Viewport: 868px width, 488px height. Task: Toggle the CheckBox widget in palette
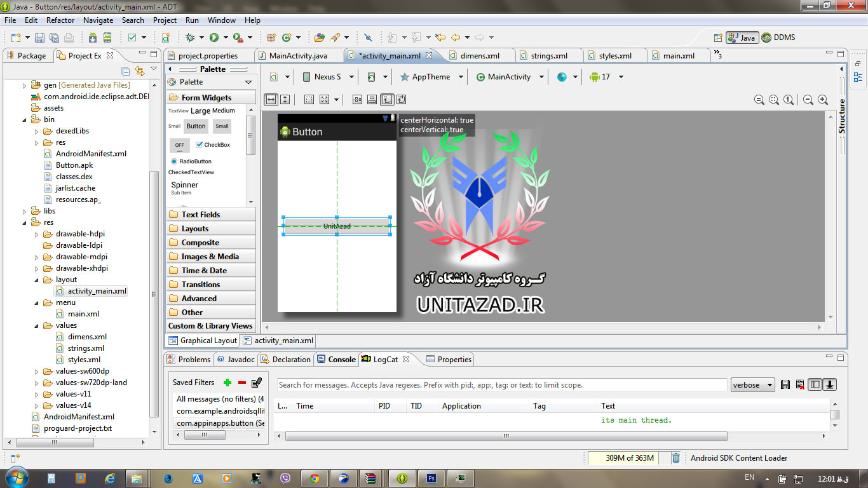coord(213,145)
